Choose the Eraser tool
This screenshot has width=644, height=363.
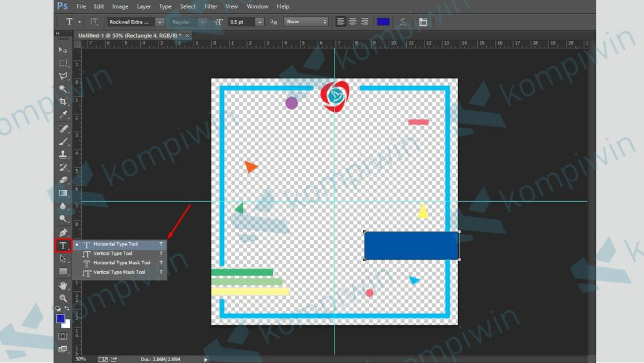coord(63,180)
